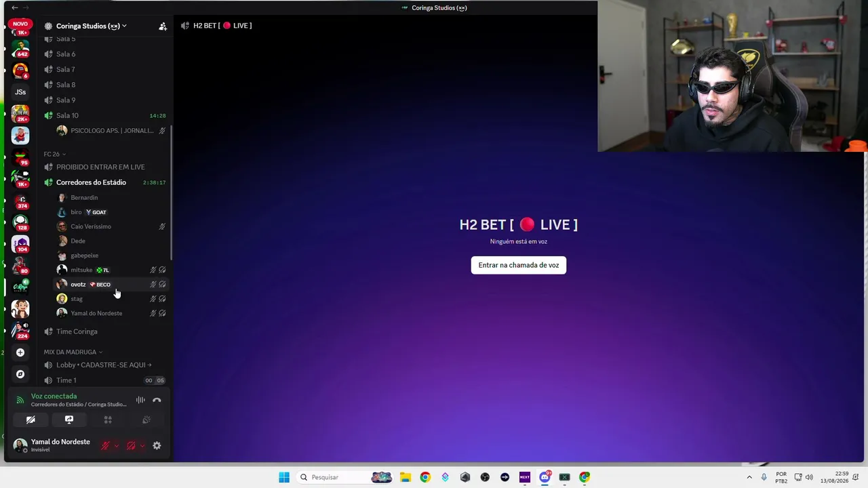Go back with the arrow in title bar
Screen dimensions: 868x488
[x=14, y=7]
